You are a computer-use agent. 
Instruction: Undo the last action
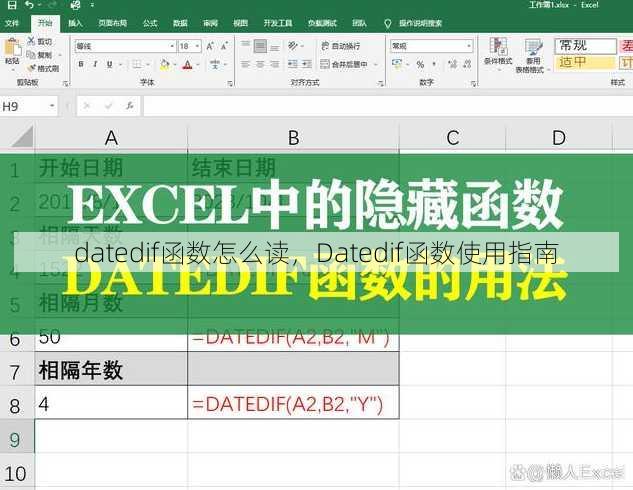point(29,5)
